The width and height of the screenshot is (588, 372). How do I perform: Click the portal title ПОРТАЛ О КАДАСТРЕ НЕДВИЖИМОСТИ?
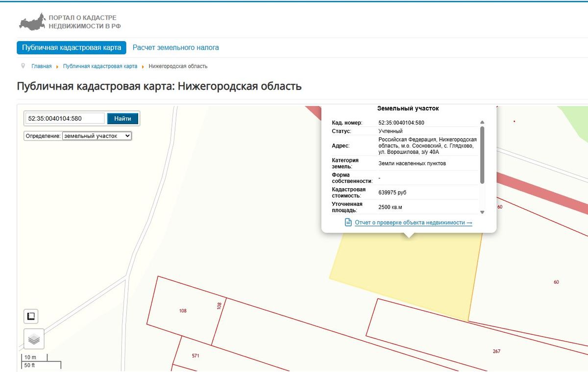point(84,22)
